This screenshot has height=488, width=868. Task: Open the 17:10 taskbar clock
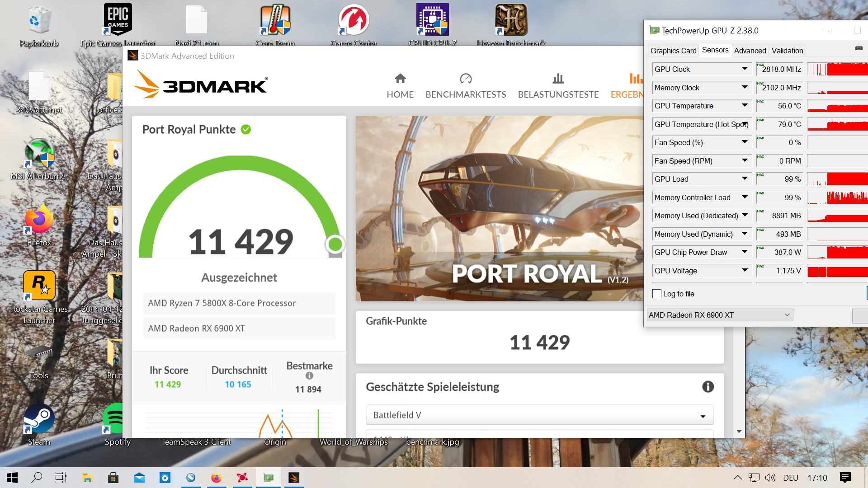[817, 478]
